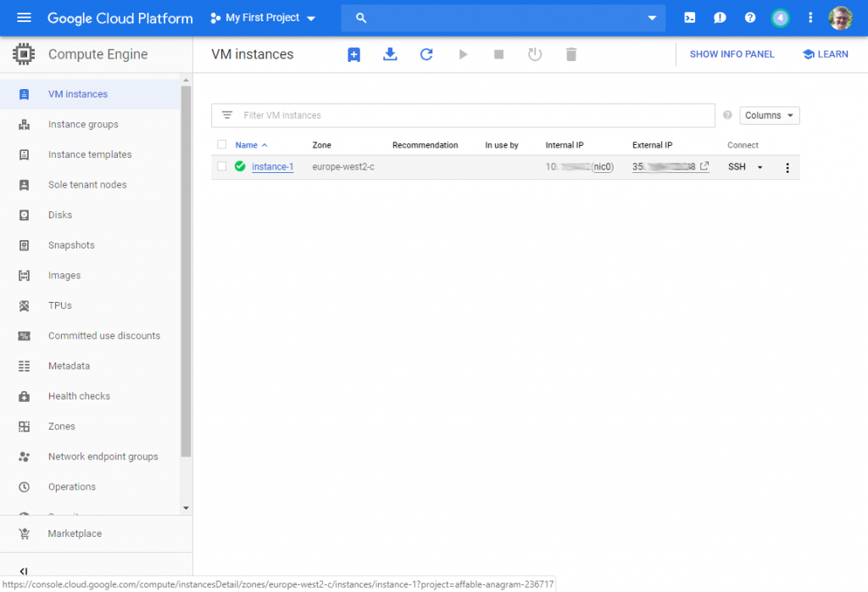Screen dimensions: 868x592
Task: Click the Stop instance square icon
Action: [x=498, y=54]
